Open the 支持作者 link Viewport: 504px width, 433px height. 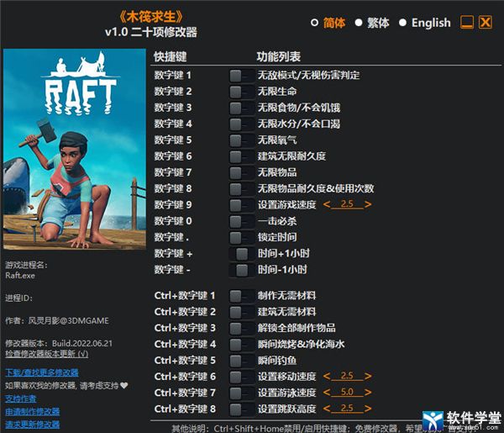pyautogui.click(x=20, y=399)
